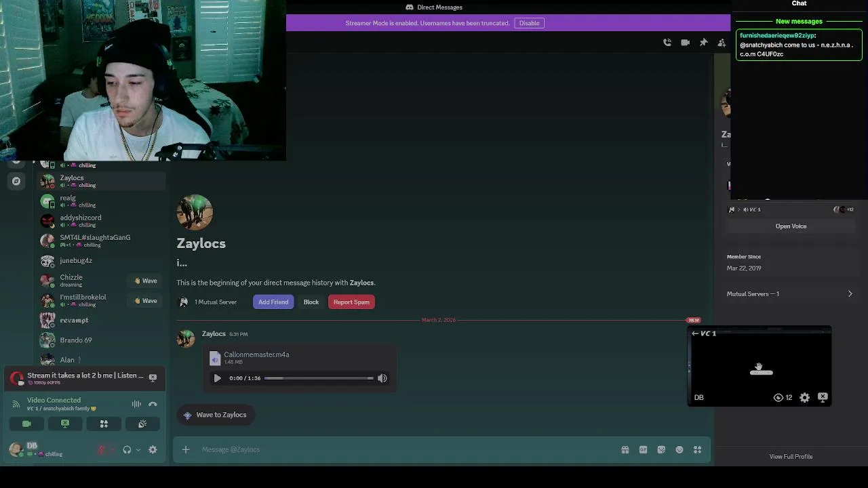The image size is (868, 488).
Task: Select realg in DM list
Action: pos(102,201)
